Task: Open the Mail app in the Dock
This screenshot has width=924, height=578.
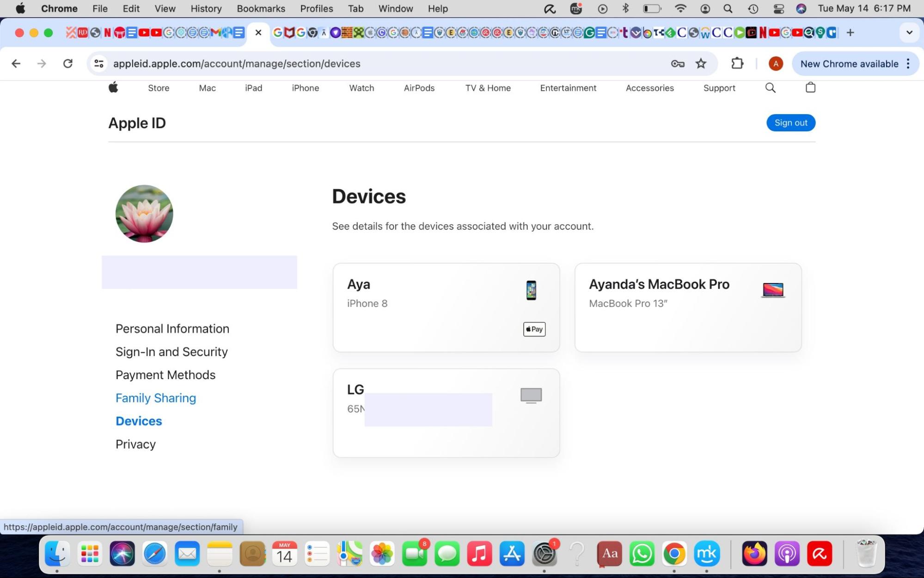Action: (x=187, y=553)
